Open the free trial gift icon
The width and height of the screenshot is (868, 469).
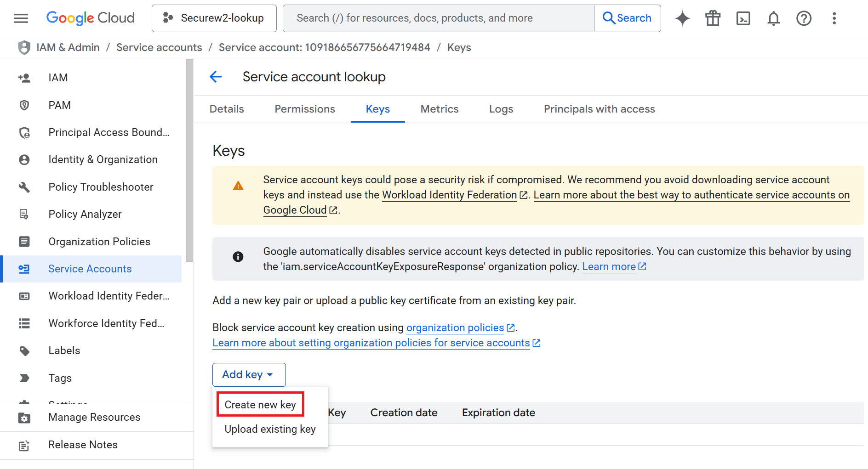713,18
